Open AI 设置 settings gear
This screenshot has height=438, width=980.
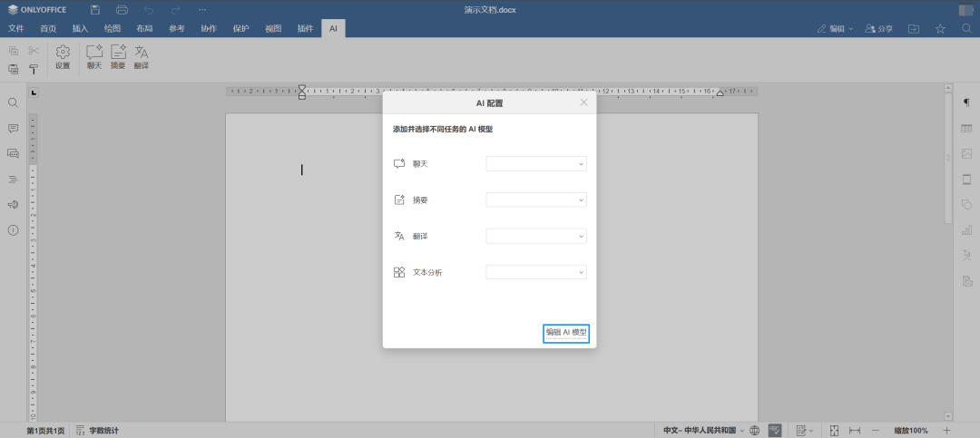[x=63, y=57]
